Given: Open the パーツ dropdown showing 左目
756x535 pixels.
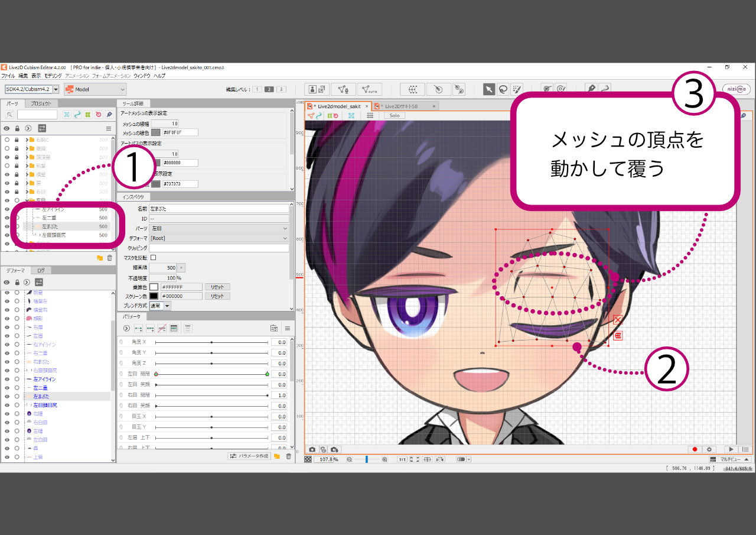Looking at the screenshot, I should 219,228.
